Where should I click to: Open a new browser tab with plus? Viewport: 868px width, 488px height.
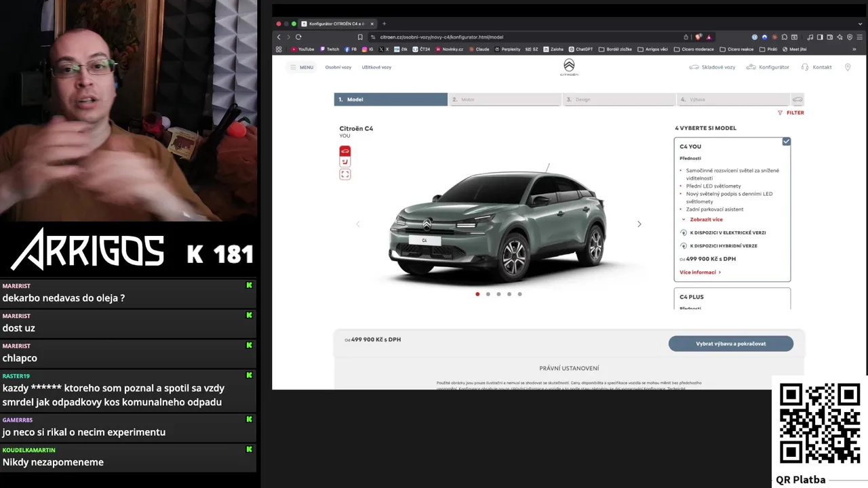click(384, 24)
